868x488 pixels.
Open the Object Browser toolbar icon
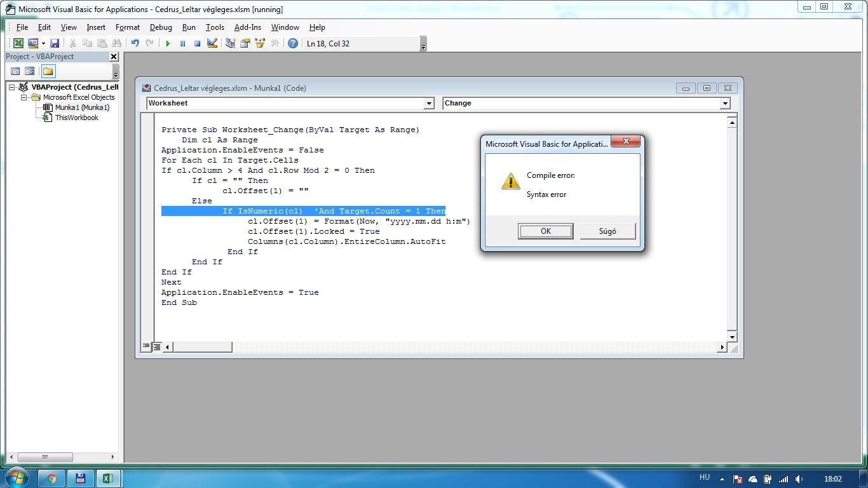coord(260,43)
